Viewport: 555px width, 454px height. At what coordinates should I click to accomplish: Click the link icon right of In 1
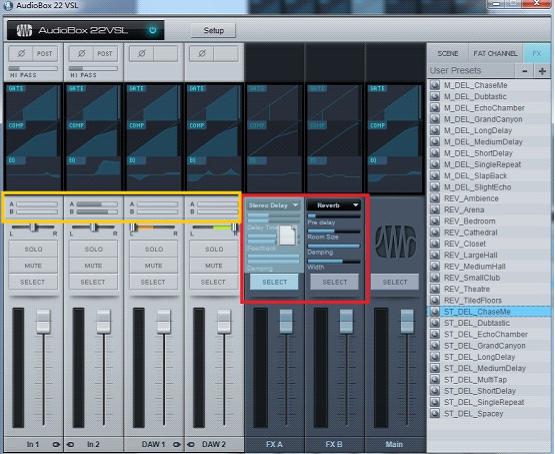(x=56, y=444)
